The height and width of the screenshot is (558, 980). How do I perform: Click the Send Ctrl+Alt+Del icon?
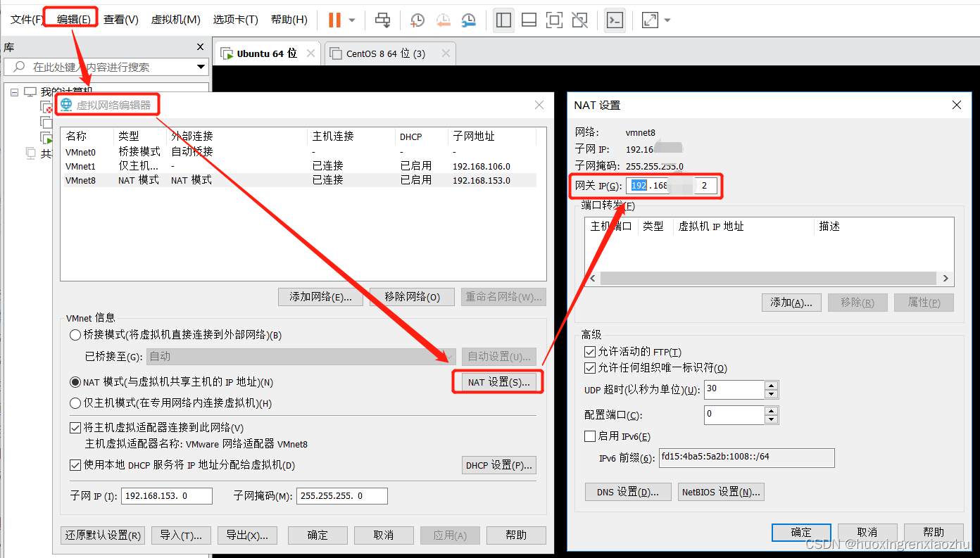coord(383,20)
